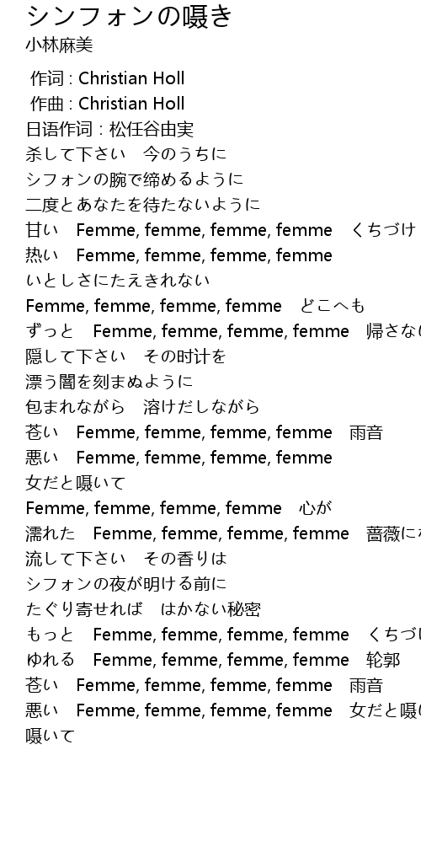The image size is (421, 868).
Task: Click the lyric 隠して下さい その时计を
Action: pyautogui.click(x=126, y=356)
